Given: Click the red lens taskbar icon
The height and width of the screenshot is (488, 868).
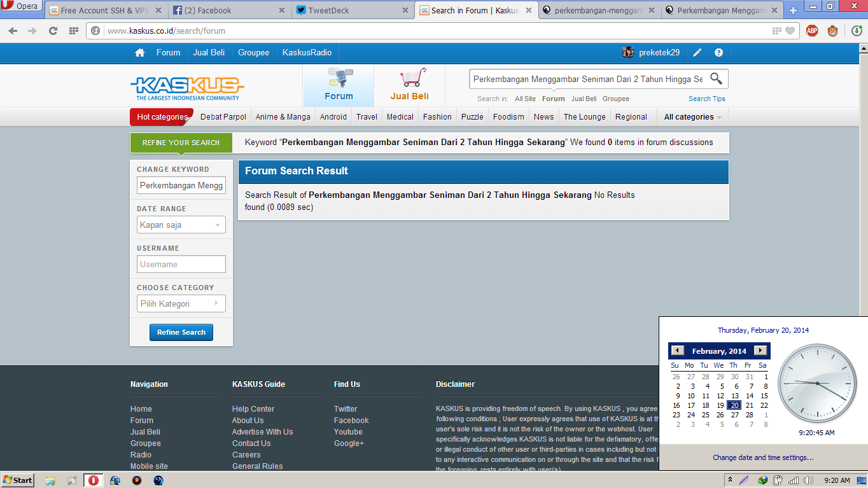Looking at the screenshot, I should tap(136, 480).
